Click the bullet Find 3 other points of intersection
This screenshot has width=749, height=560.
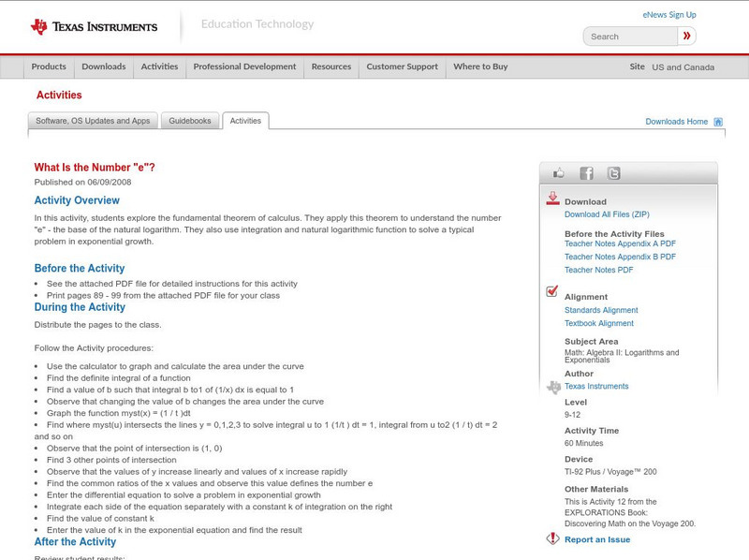point(111,460)
